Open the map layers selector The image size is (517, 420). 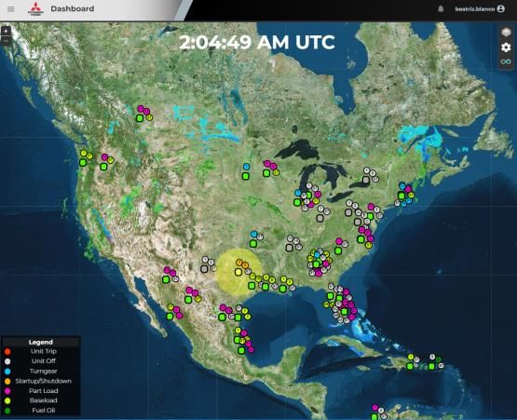506,32
